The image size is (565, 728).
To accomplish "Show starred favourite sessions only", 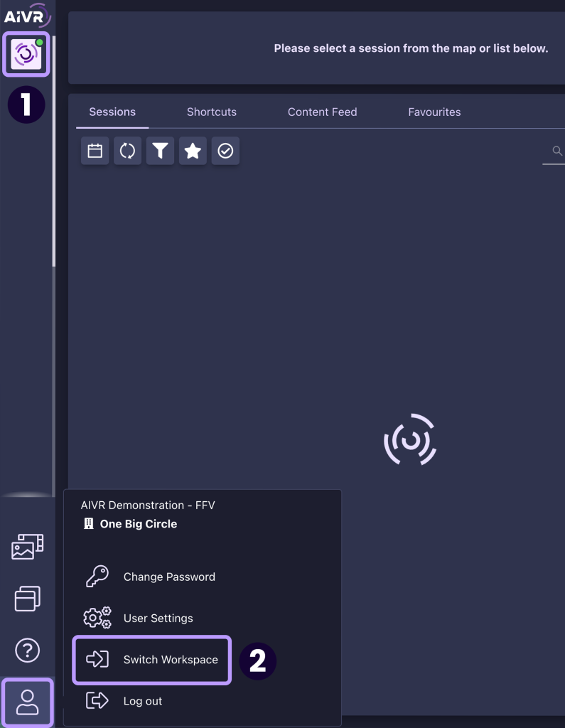I will (193, 151).
